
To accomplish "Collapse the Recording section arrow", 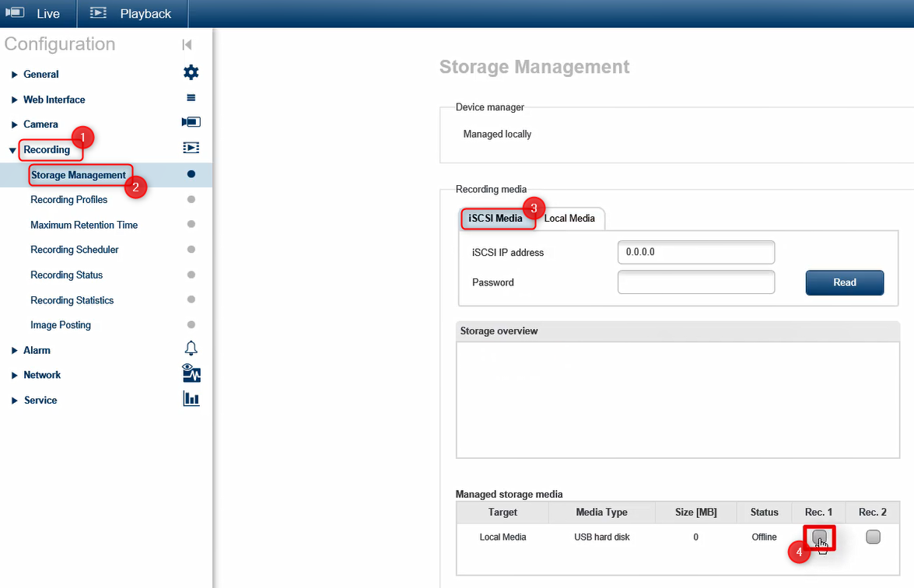I will click(x=13, y=150).
